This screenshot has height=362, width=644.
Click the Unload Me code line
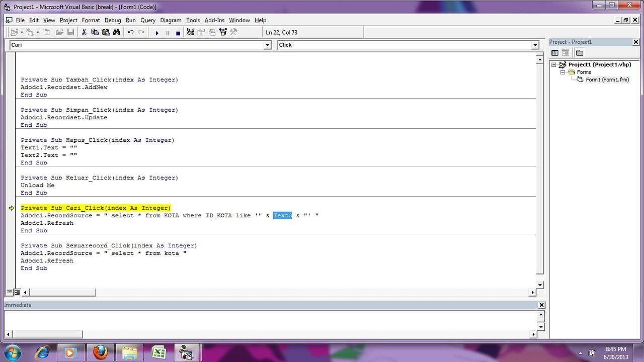[x=38, y=186]
